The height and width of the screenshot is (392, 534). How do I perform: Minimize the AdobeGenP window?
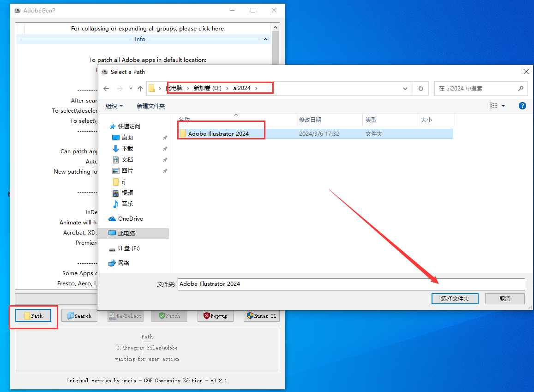(232, 10)
